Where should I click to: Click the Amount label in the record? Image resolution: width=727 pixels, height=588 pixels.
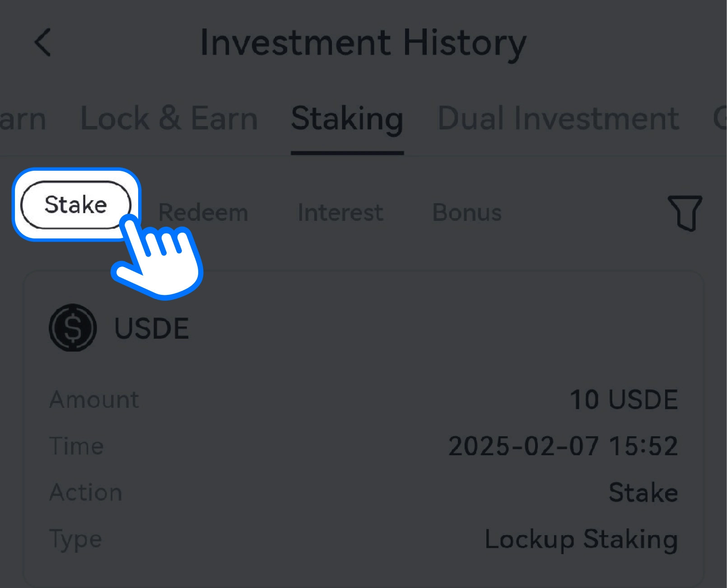click(94, 400)
